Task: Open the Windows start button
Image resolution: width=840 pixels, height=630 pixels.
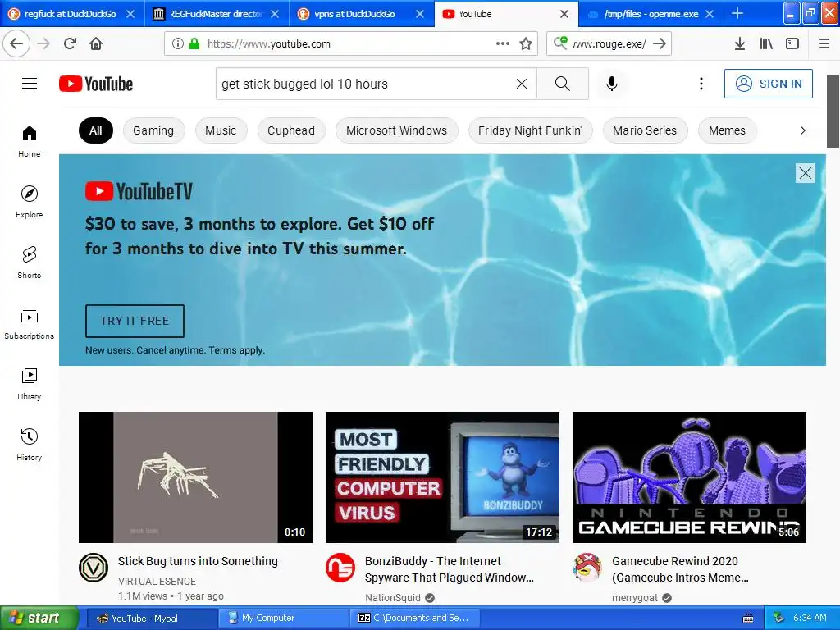Action: (x=39, y=619)
